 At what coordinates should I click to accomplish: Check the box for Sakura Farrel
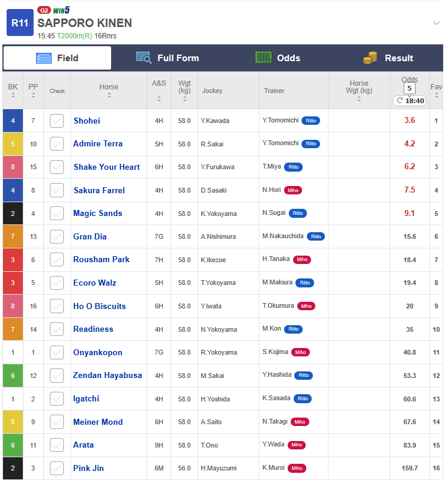tap(56, 190)
